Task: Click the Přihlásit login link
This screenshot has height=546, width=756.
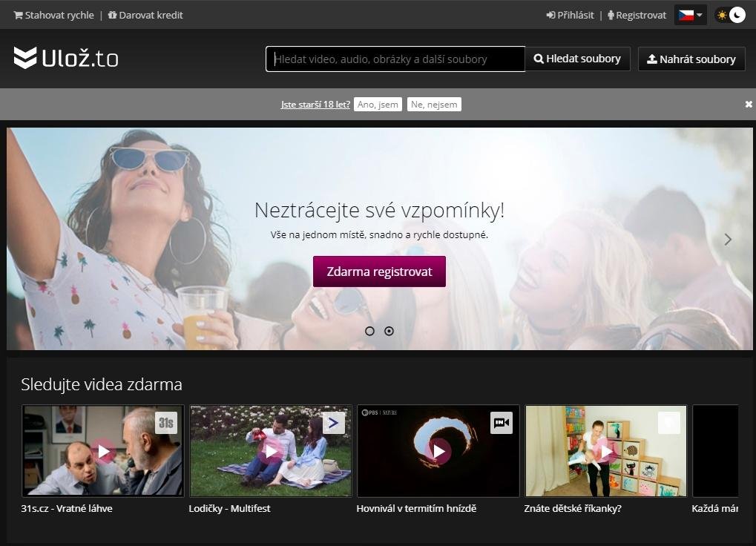Action: 570,15
